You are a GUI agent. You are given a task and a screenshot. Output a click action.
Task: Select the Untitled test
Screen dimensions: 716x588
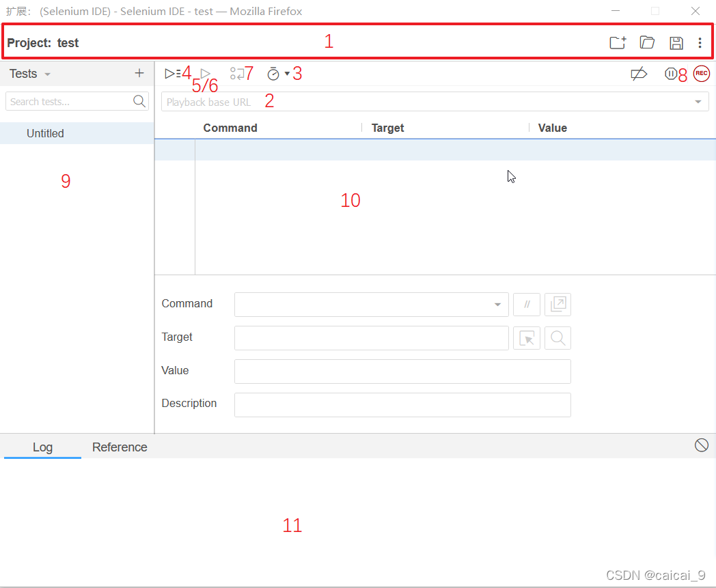[77, 133]
